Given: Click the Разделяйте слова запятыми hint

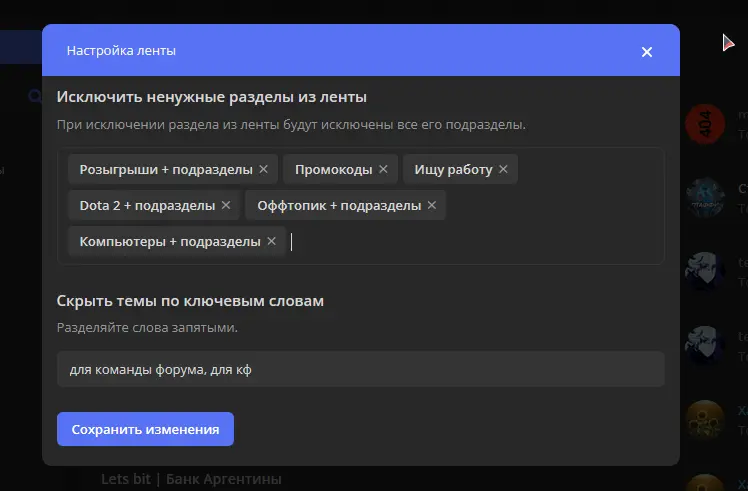Looking at the screenshot, I should click(147, 328).
